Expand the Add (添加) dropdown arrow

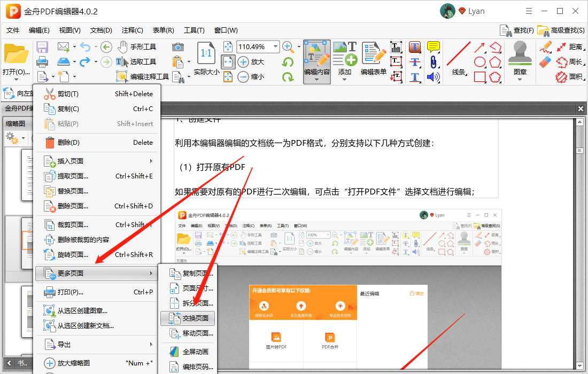click(x=345, y=80)
